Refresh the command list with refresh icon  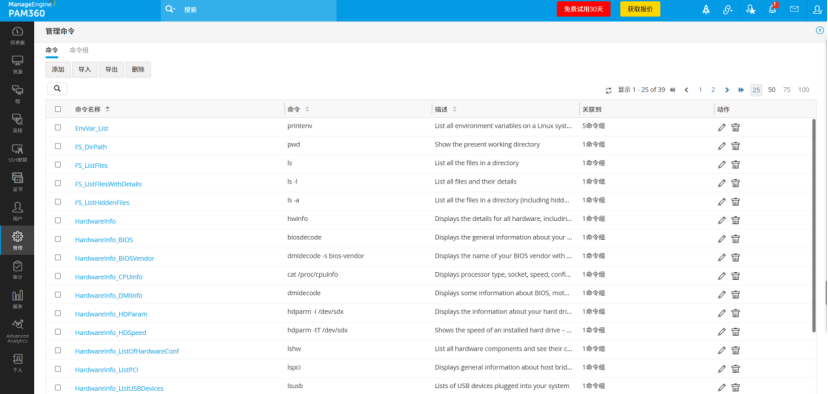pos(608,90)
